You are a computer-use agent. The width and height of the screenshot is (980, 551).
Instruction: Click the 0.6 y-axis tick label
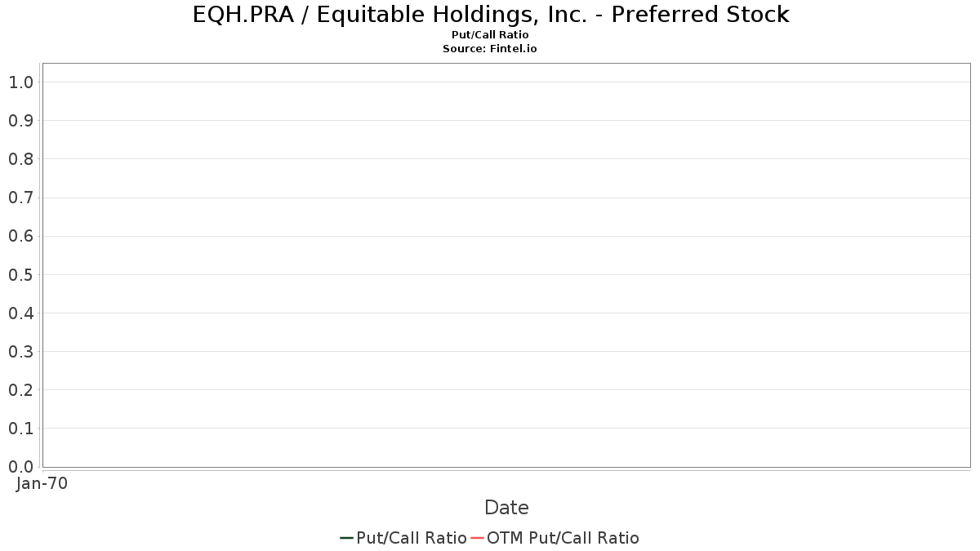pyautogui.click(x=20, y=236)
